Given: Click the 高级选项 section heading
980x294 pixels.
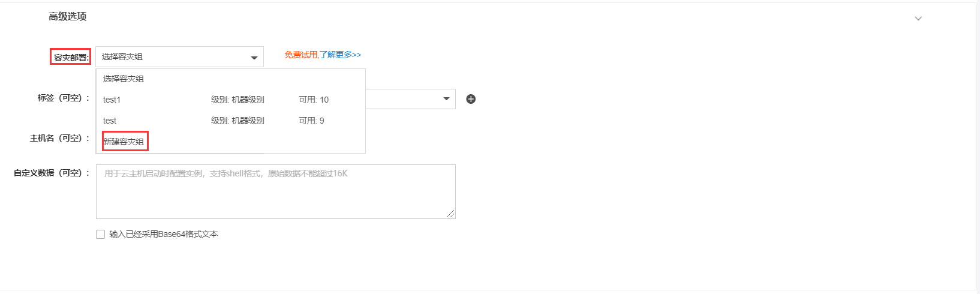Looking at the screenshot, I should 68,17.
